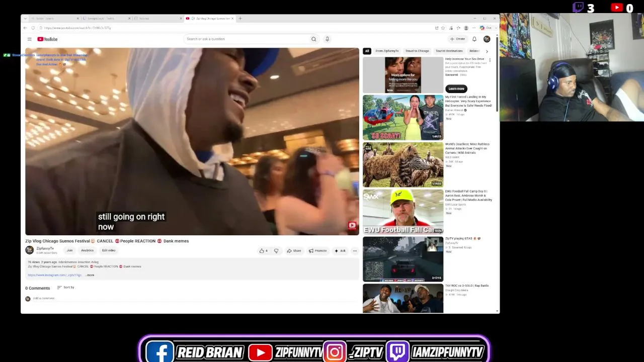Click the YouTube watermark icon in the video corner

pos(352,226)
